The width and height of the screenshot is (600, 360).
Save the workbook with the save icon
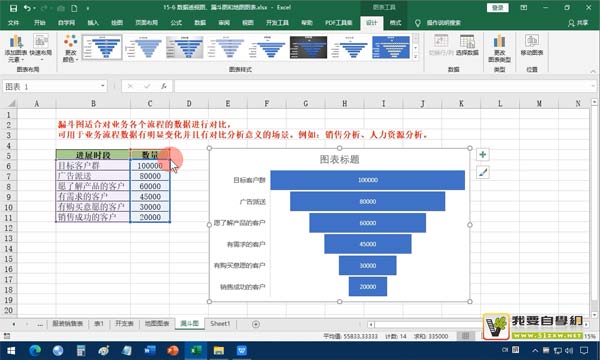pos(13,8)
